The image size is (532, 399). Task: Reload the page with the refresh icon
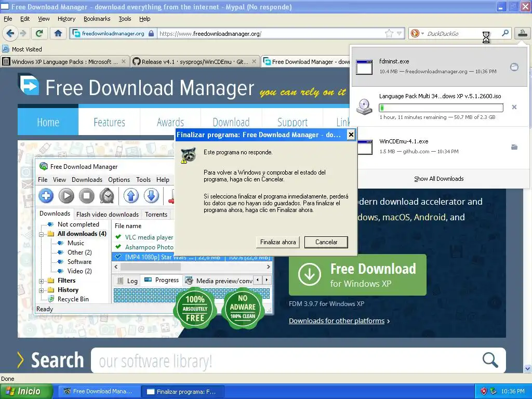[x=39, y=33]
